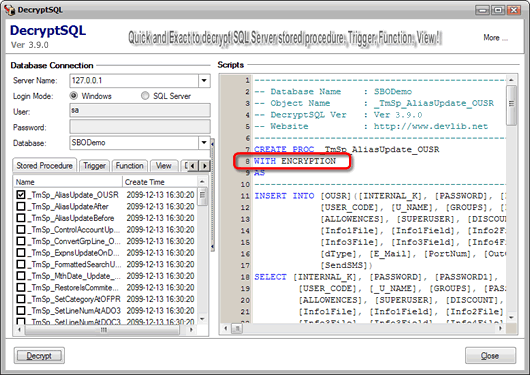This screenshot has width=530, height=375.
Task: Check the _TmSp_ConvertGrpLine_O... checkbox
Action: click(21, 241)
